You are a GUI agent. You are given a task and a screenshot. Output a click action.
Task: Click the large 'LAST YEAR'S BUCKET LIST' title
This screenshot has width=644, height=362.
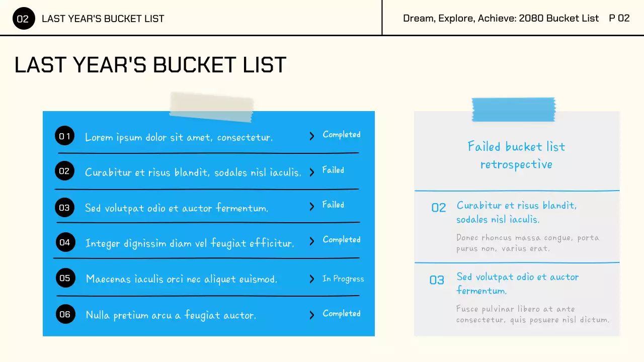pyautogui.click(x=150, y=65)
